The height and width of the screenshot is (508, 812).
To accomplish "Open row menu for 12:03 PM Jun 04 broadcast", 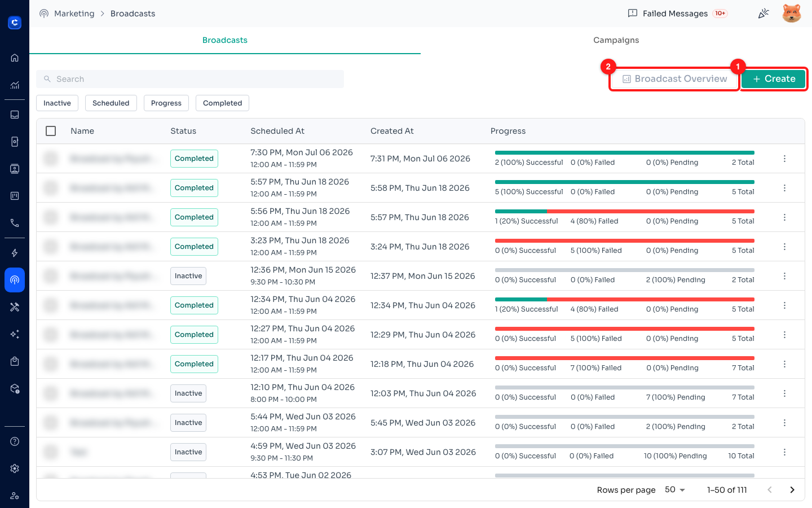I will coord(784,393).
